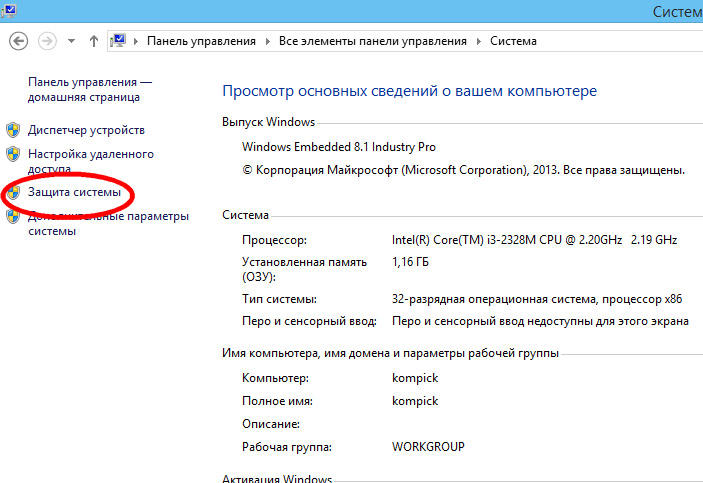Click the Установленная память (ОЗУ): label
The height and width of the screenshot is (483, 703).
click(x=304, y=269)
